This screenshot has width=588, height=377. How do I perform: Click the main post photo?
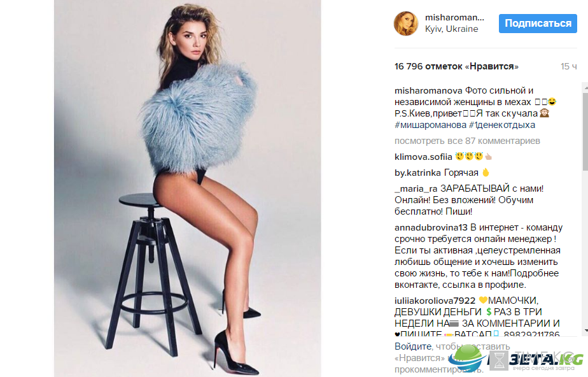tap(188, 188)
